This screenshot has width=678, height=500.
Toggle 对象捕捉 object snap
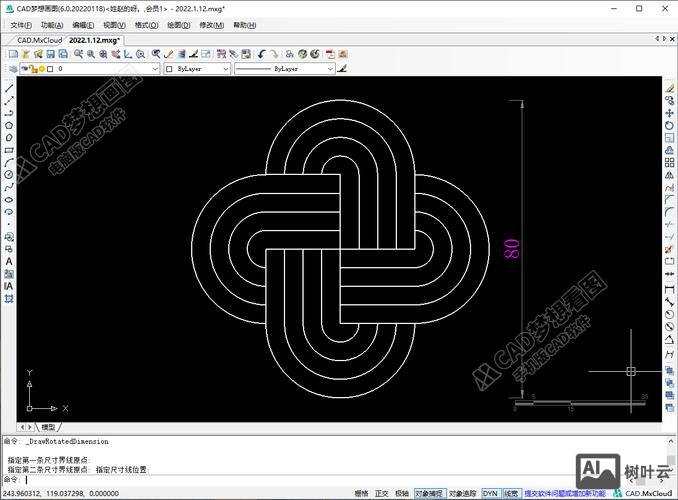(428, 493)
